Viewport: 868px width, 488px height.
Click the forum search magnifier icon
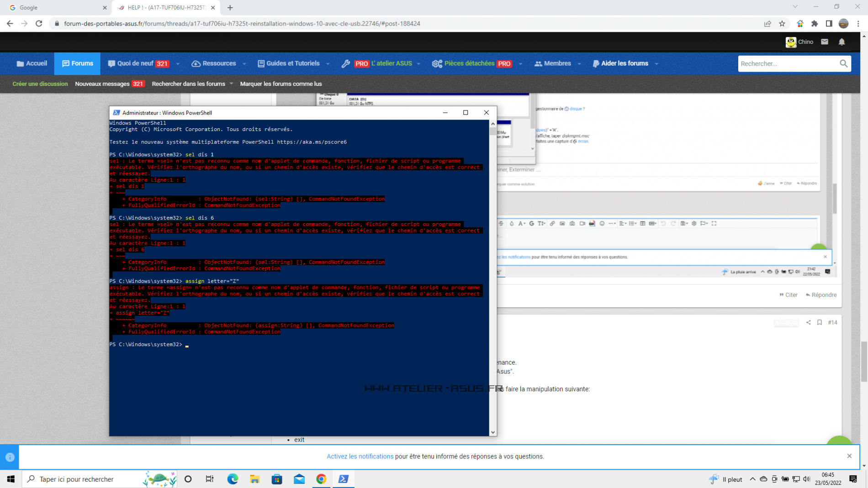[843, 63]
